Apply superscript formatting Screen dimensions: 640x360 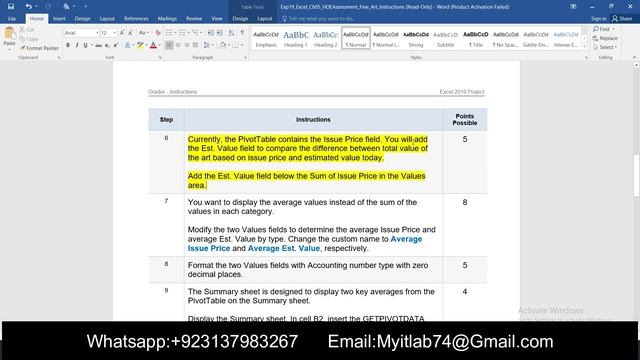116,45
